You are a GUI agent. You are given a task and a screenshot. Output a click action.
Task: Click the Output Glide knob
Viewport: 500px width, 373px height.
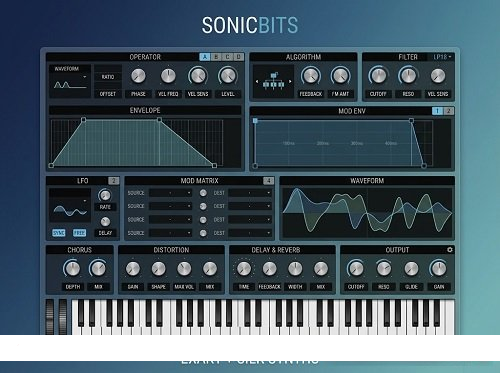(411, 269)
